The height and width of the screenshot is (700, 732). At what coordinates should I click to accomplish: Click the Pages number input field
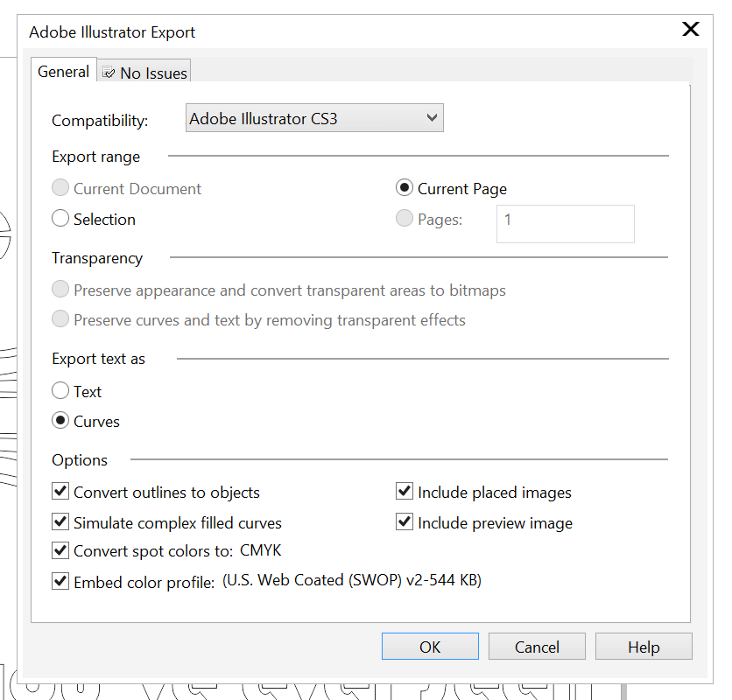566,224
